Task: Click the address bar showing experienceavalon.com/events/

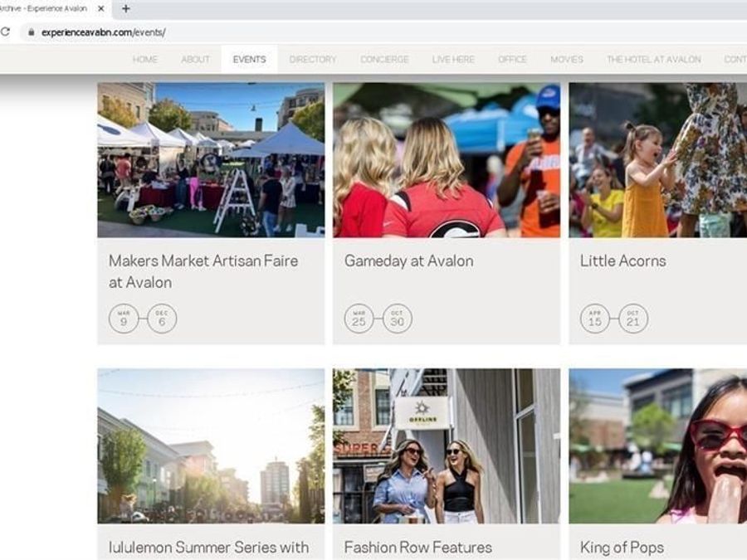Action: (381, 32)
